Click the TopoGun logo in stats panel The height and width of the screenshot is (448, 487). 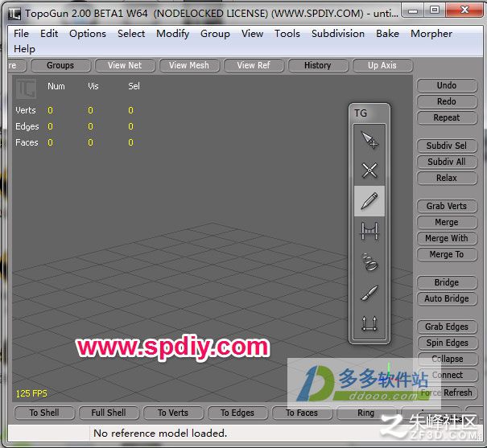click(x=26, y=88)
